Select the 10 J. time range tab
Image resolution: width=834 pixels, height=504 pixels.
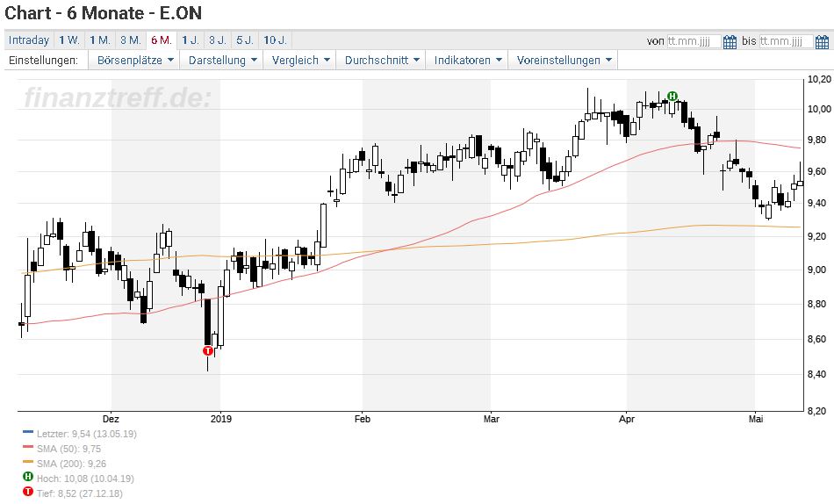[x=275, y=40]
